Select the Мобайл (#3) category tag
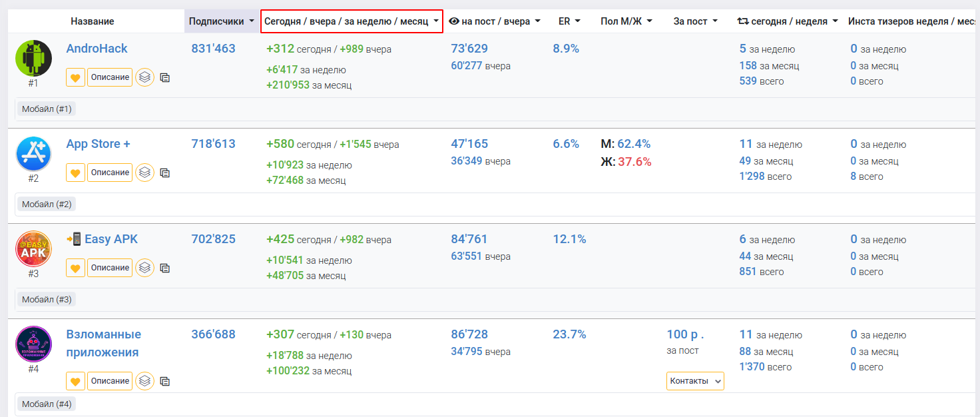Image resolution: width=980 pixels, height=417 pixels. pyautogui.click(x=47, y=299)
